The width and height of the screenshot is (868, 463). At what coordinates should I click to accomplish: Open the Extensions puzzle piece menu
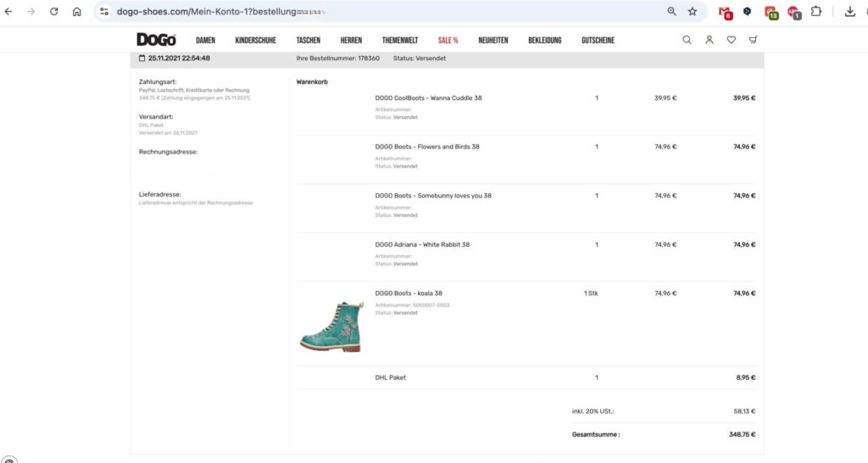(816, 12)
